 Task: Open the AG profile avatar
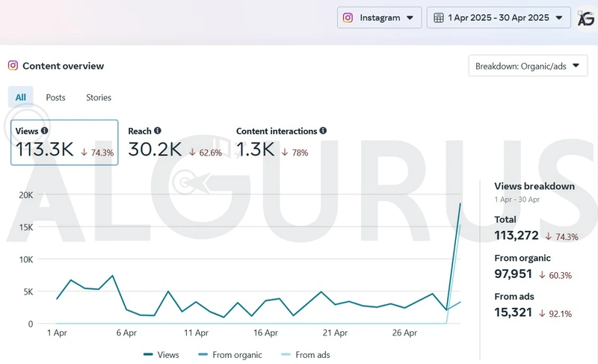[586, 18]
